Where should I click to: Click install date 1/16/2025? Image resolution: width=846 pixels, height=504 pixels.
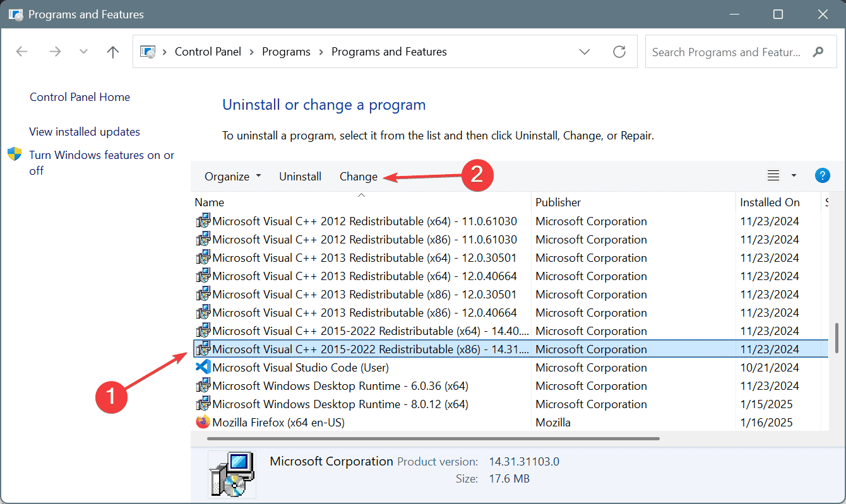pyautogui.click(x=766, y=423)
